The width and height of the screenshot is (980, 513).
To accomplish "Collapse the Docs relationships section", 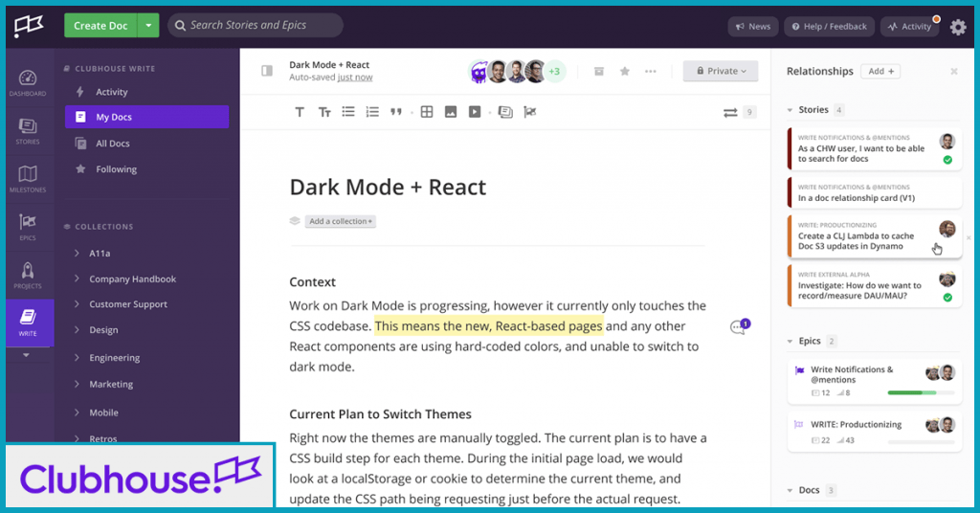I will click(790, 490).
